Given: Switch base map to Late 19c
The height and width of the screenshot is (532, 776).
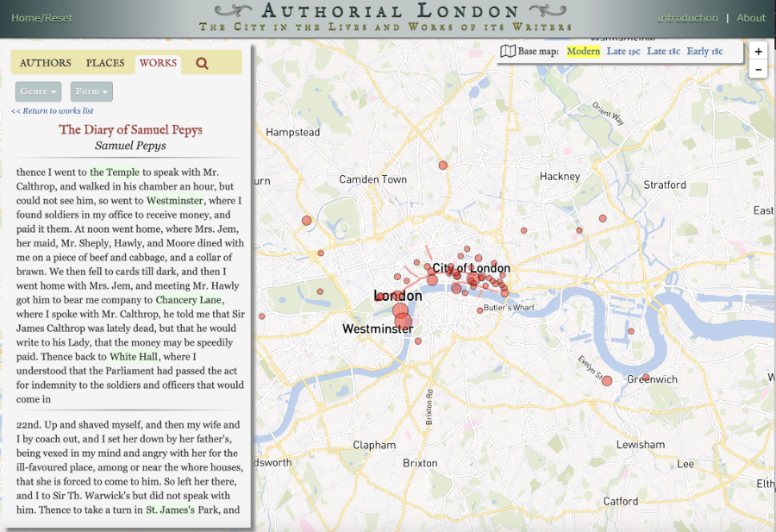Looking at the screenshot, I should (623, 52).
